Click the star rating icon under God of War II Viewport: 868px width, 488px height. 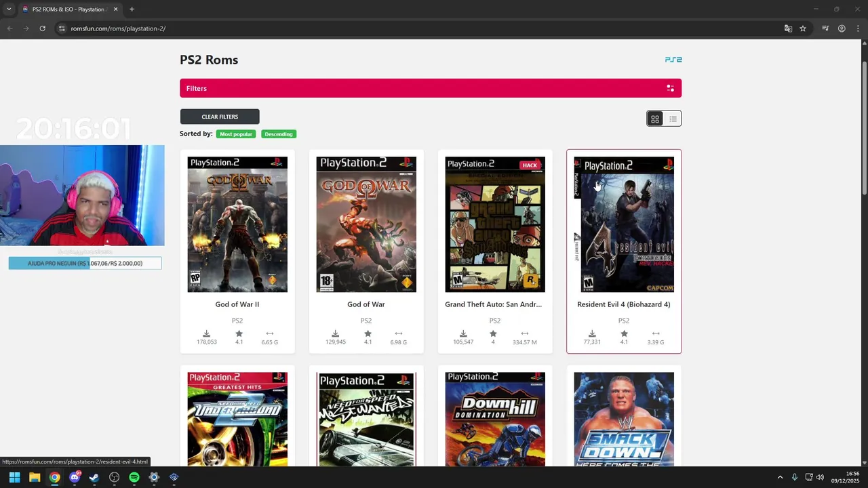click(239, 333)
